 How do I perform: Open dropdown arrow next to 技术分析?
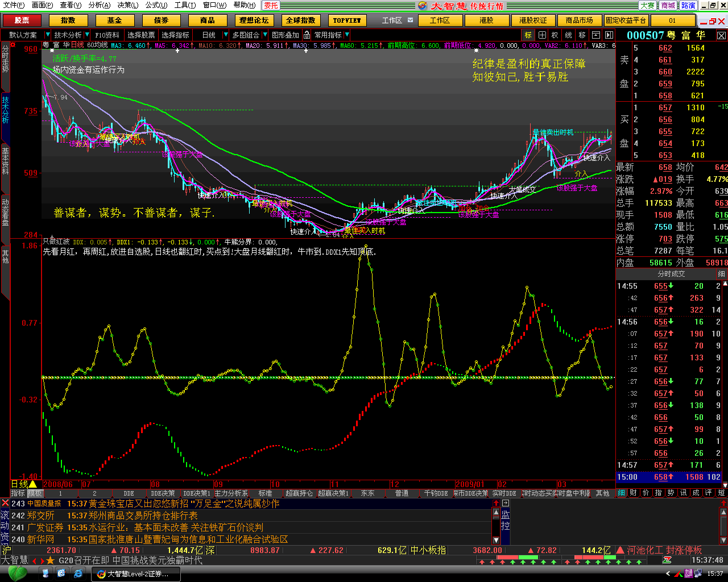(x=86, y=35)
